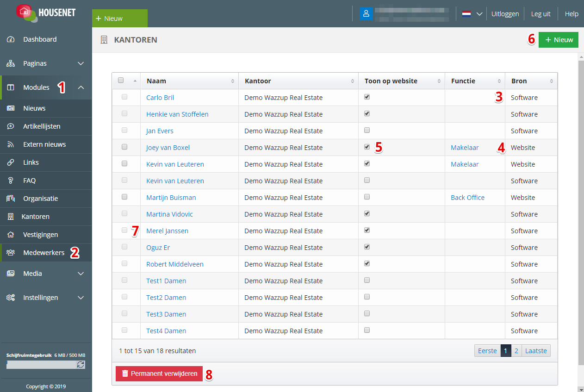Sort by the Functie column sort arrows
The width and height of the screenshot is (584, 392).
click(499, 81)
